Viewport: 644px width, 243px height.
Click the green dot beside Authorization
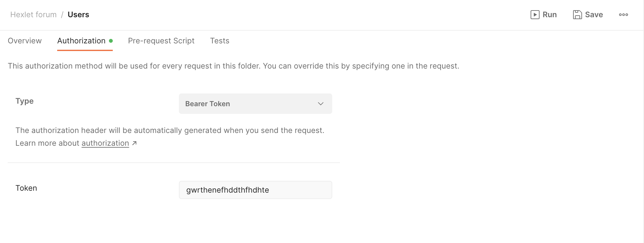point(111,41)
